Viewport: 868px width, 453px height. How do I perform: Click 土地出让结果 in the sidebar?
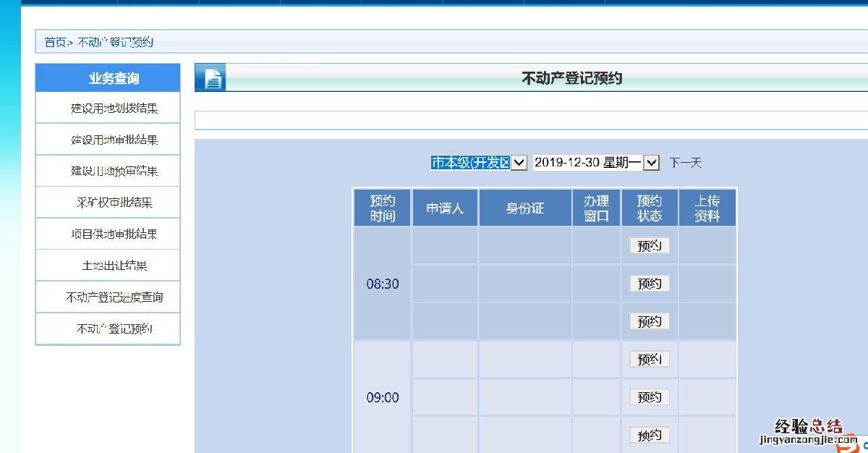114,266
